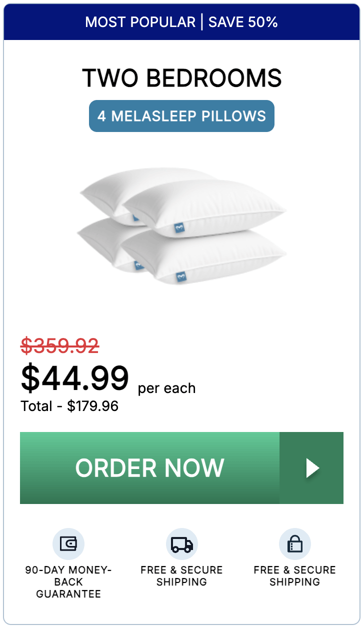Click the second FREE & SECURE SHIPPING label
Screen dimensions: 364x630
(x=295, y=575)
